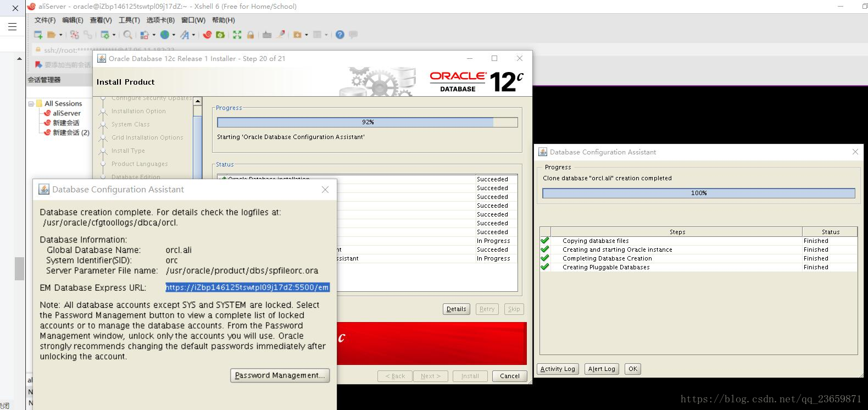Click the padlock lock-screen icon
868x410 pixels.
(x=250, y=35)
